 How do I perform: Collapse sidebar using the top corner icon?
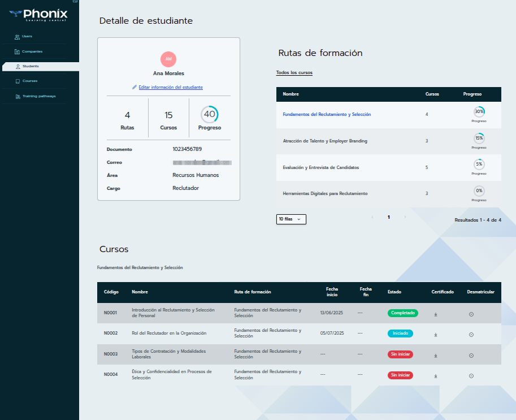(x=75, y=2)
